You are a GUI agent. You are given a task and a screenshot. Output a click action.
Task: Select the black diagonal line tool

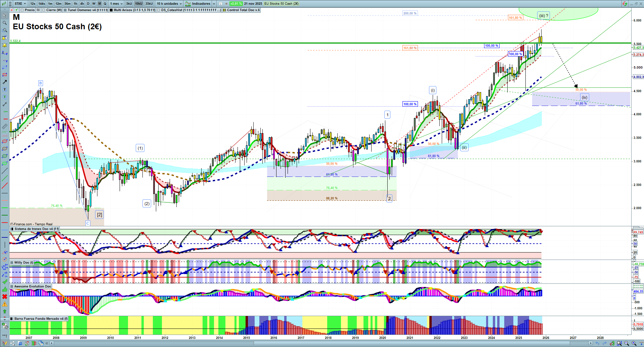click(5, 171)
